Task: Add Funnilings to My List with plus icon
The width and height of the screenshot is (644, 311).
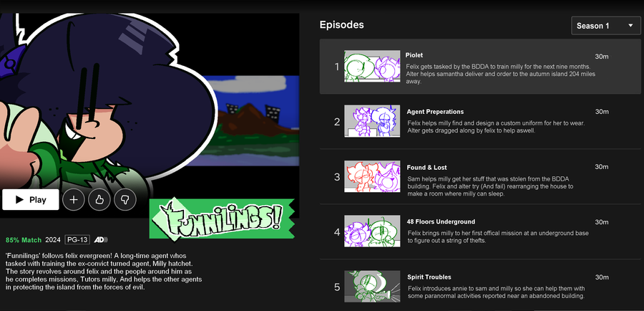Action: point(74,200)
